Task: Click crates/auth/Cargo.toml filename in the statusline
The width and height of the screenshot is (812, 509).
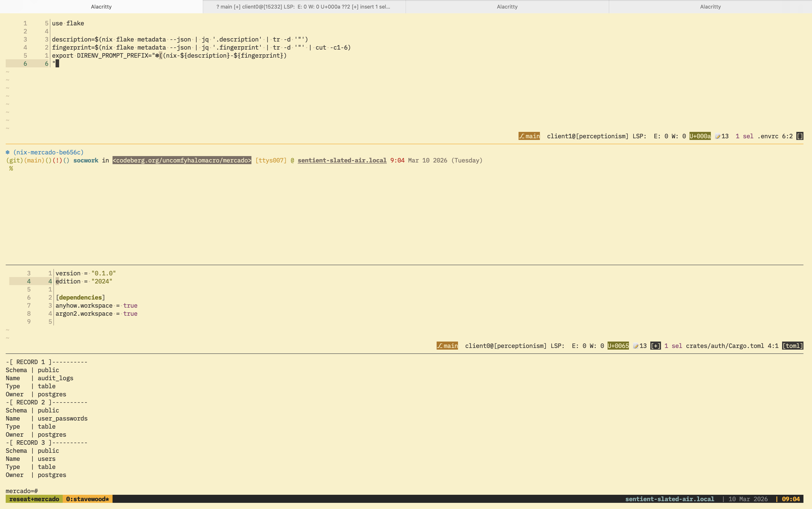Action: click(724, 345)
